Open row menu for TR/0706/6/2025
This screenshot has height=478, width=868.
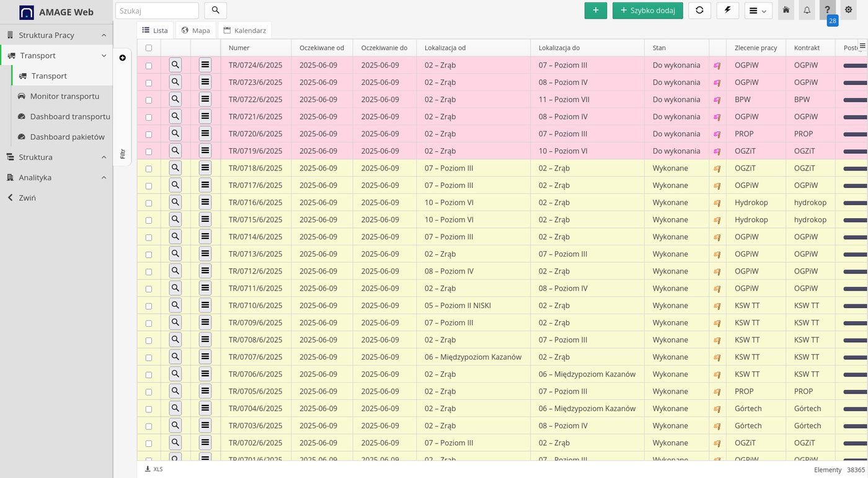point(205,374)
